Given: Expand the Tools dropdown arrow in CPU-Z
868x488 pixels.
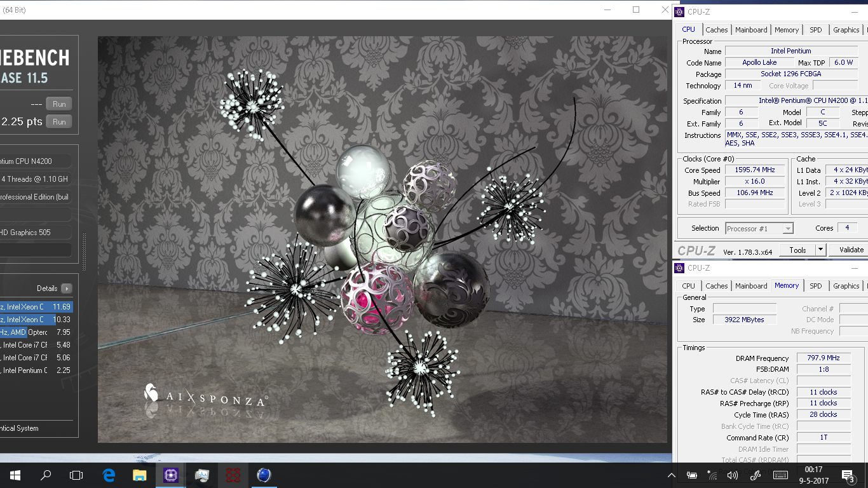Looking at the screenshot, I should point(820,250).
